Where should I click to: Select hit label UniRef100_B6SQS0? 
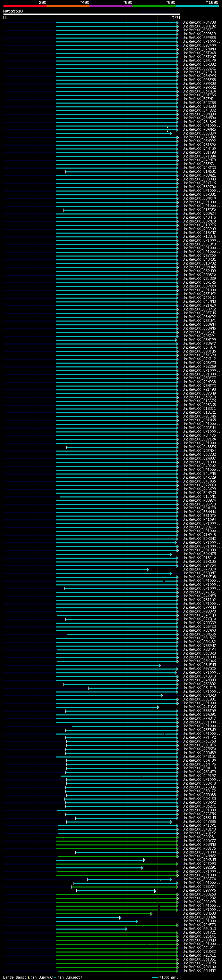tap(199, 133)
